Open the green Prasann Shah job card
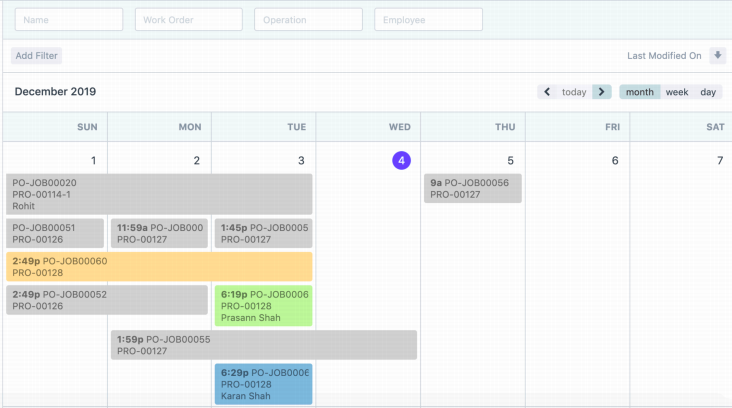Screen dimensions: 732x408 (x=263, y=306)
